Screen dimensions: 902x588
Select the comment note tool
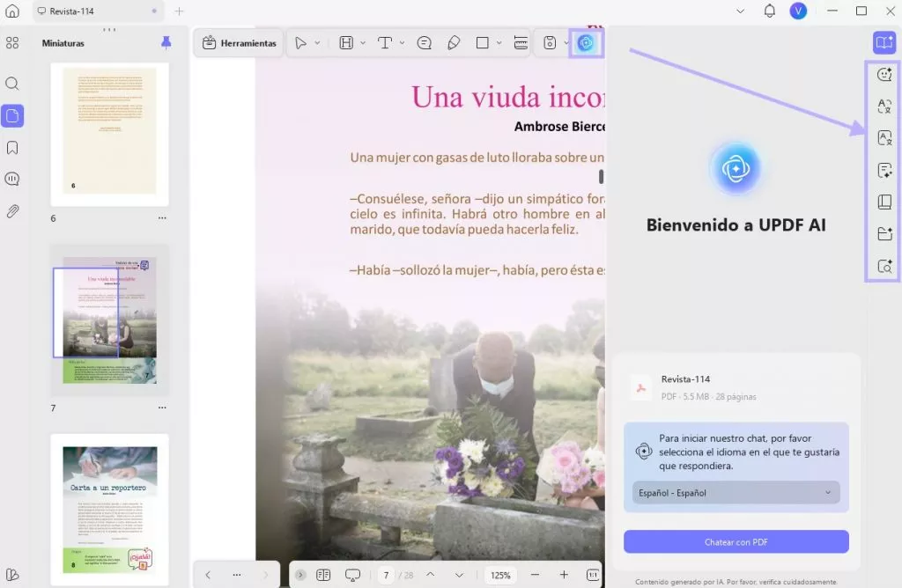coord(425,43)
